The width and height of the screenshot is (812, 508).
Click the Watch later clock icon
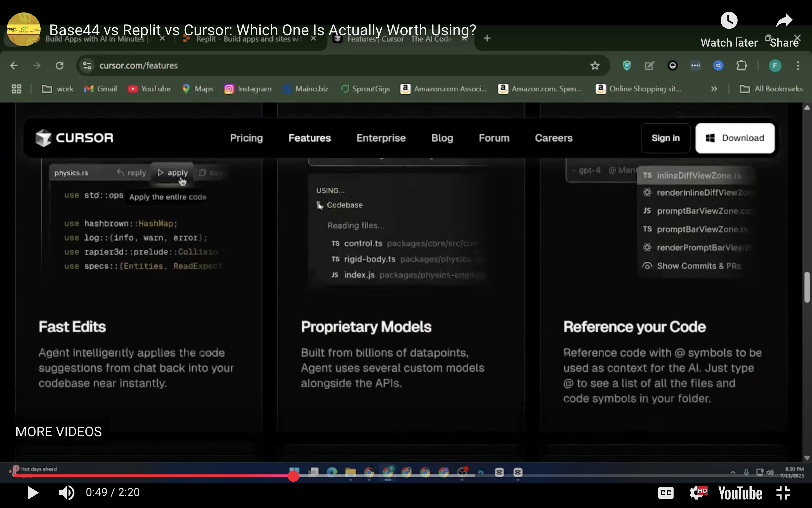(729, 21)
